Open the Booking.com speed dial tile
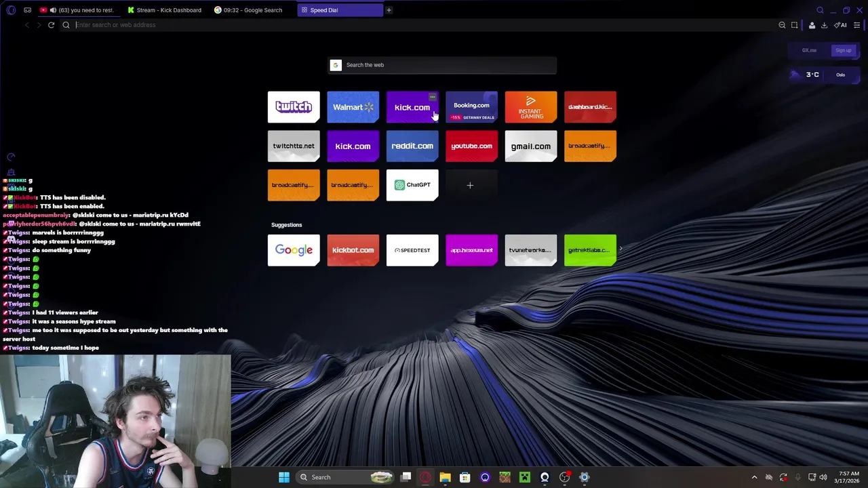This screenshot has width=868, height=488. click(x=471, y=107)
